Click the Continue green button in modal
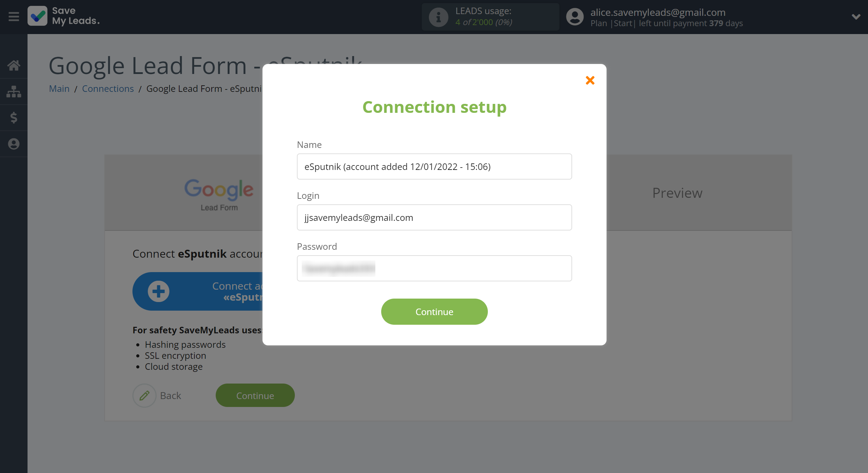 [x=434, y=311]
